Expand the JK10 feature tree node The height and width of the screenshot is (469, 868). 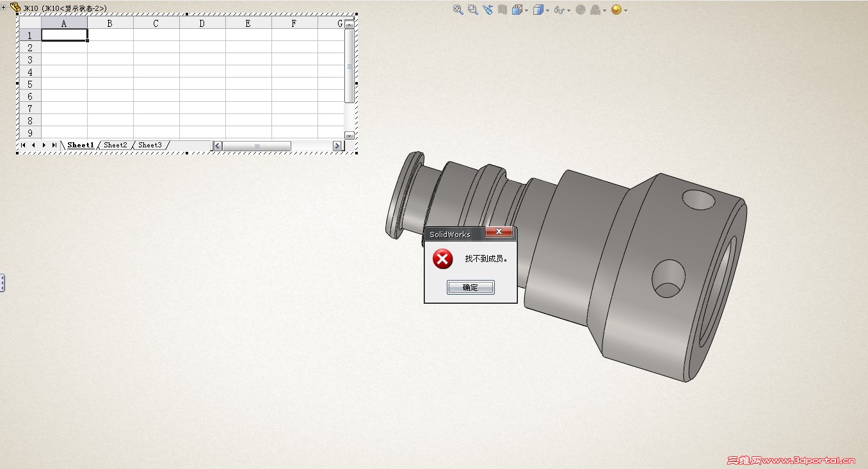point(4,8)
